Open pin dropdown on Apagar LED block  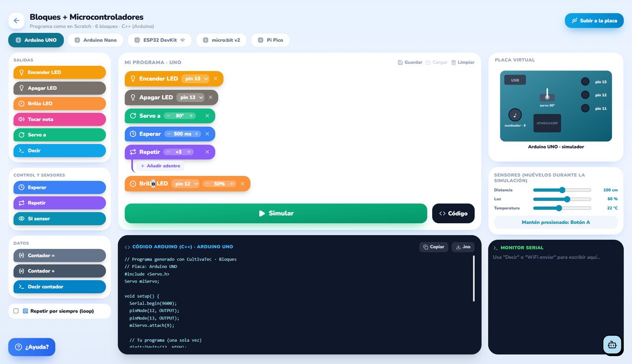click(190, 97)
